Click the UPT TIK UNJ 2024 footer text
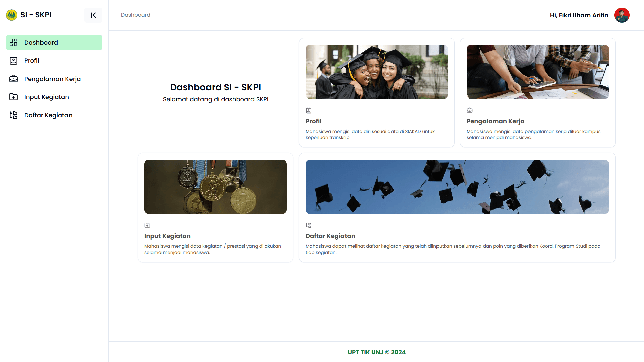 pyautogui.click(x=376, y=352)
